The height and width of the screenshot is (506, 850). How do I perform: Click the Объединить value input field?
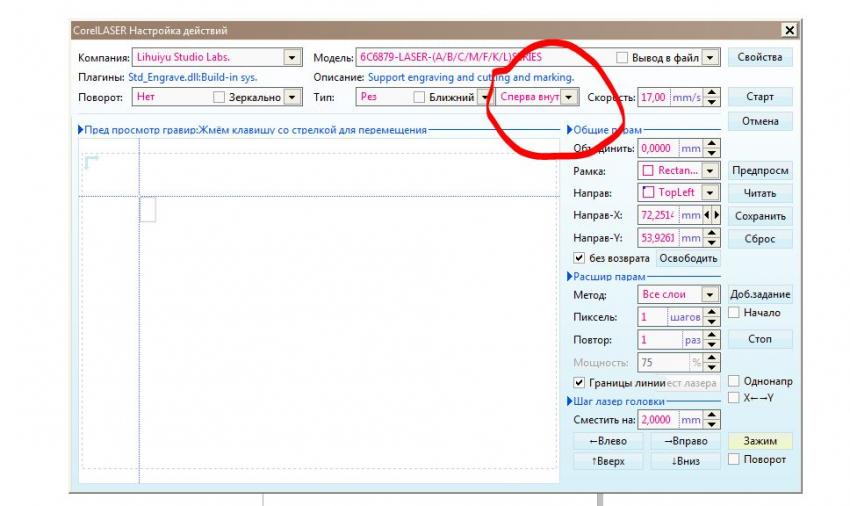click(657, 149)
